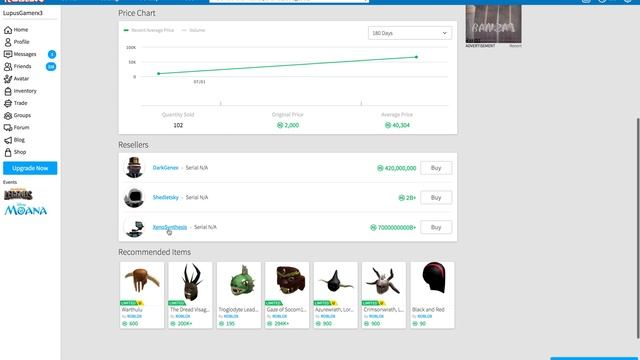The image size is (640, 360).
Task: Buy from reseller Shedletsky
Action: tap(436, 198)
